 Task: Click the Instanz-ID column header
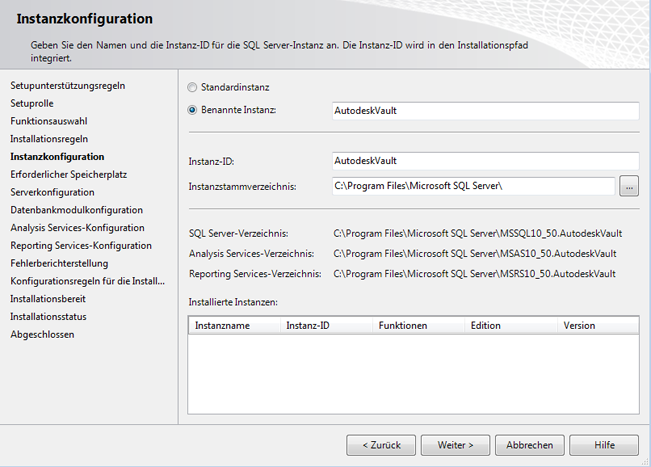click(x=327, y=325)
